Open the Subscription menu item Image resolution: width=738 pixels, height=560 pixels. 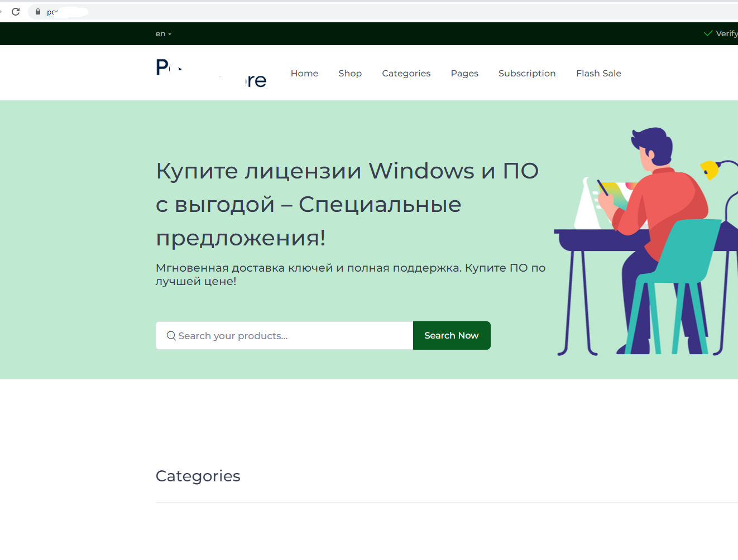527,74
